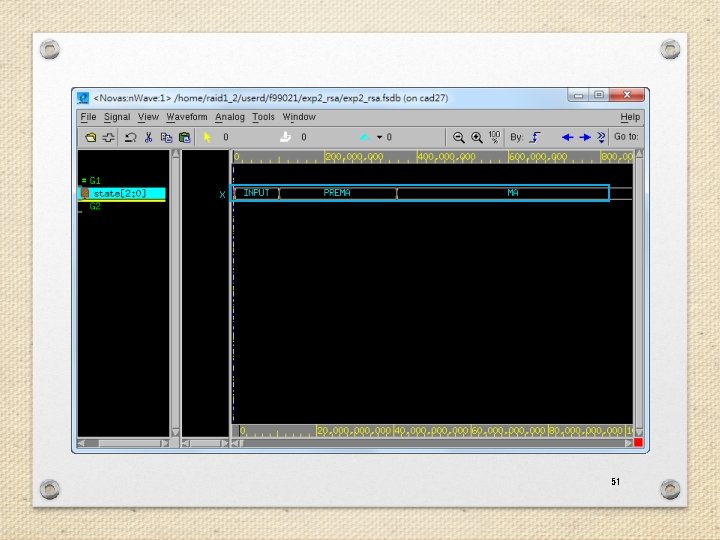The width and height of the screenshot is (720, 540).
Task: Click the Zoom 100% icon
Action: [495, 137]
